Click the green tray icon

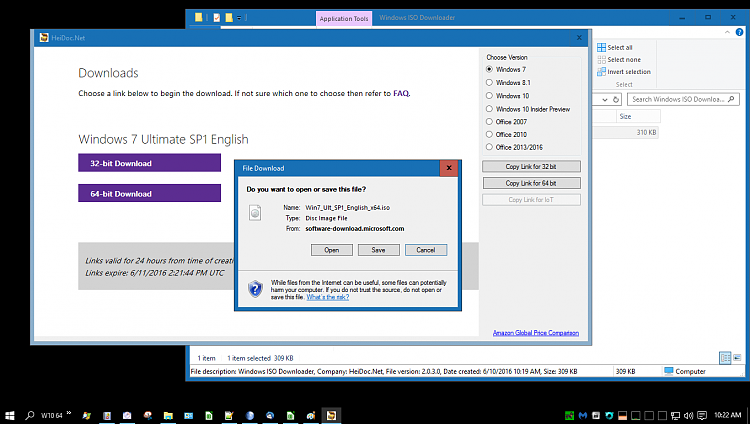tap(569, 415)
